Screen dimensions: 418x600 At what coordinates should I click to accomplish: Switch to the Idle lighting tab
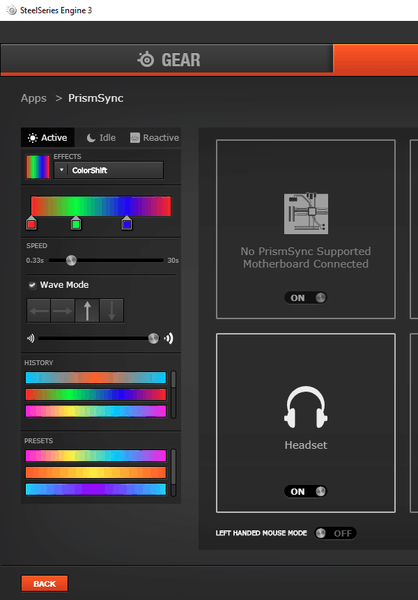(101, 138)
